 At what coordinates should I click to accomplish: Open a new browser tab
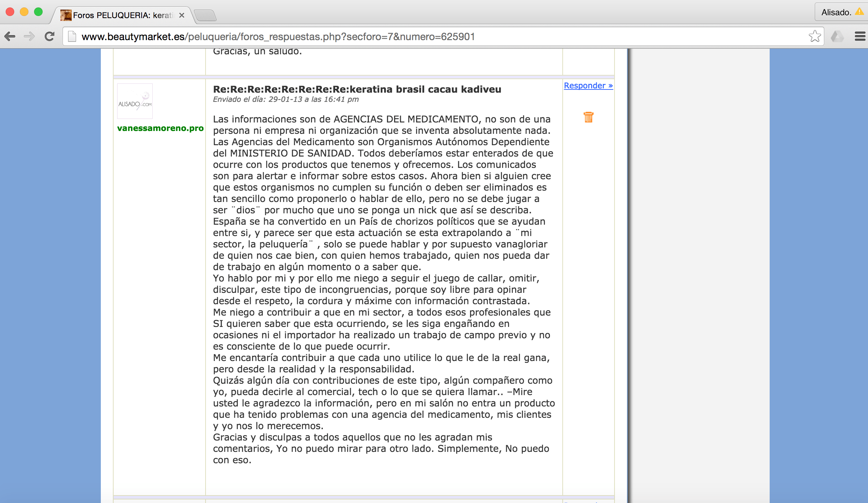[x=206, y=16]
